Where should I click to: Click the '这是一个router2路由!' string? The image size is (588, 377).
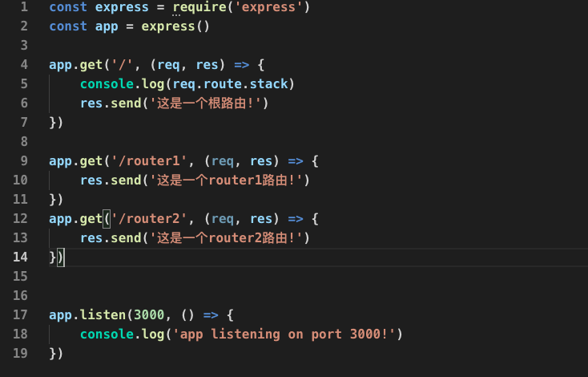[x=226, y=238]
